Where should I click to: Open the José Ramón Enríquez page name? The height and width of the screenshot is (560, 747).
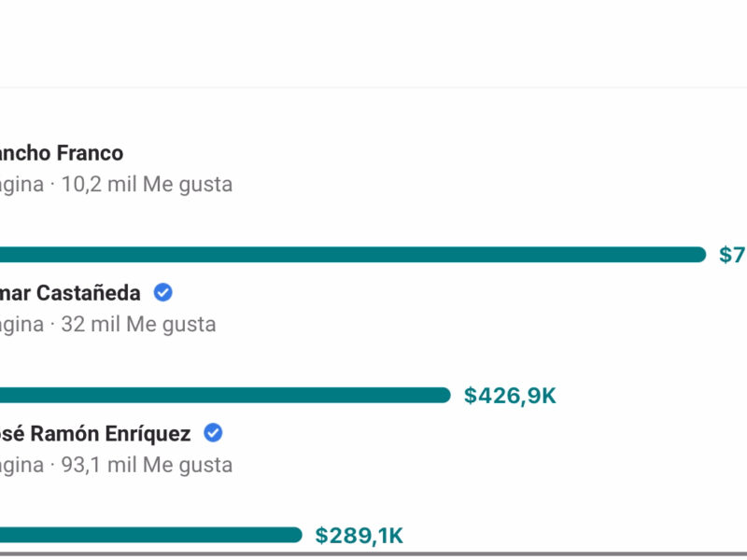95,433
